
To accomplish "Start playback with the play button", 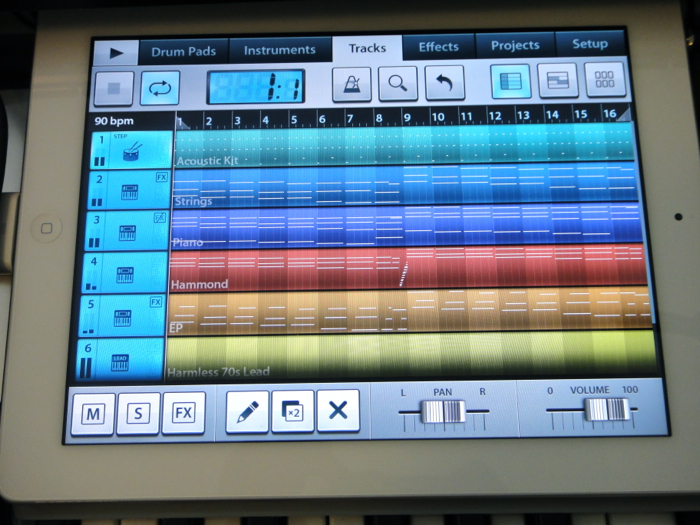I will [116, 53].
